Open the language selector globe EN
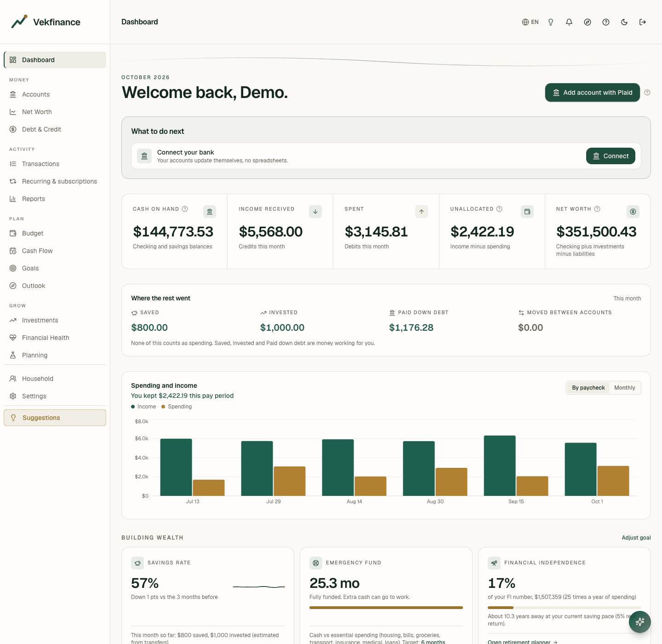 [530, 22]
